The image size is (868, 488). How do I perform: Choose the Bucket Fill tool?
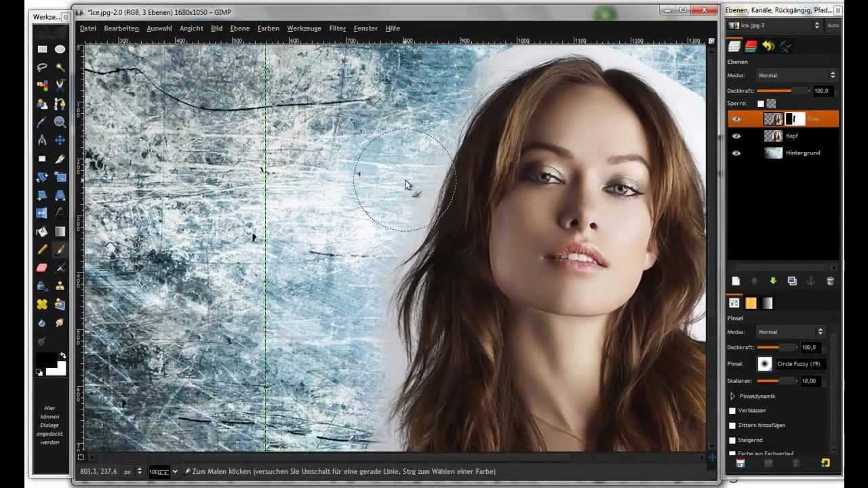pos(42,231)
